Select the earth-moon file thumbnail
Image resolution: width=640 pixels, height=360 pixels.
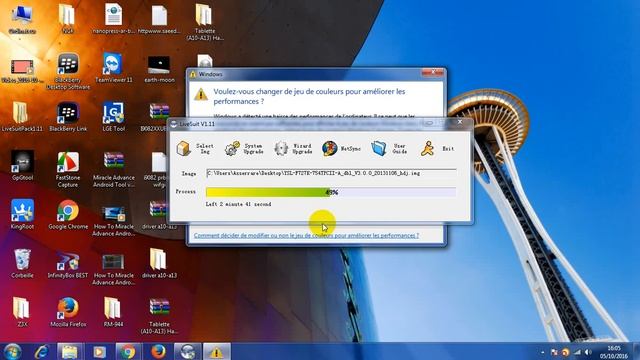[x=159, y=68]
